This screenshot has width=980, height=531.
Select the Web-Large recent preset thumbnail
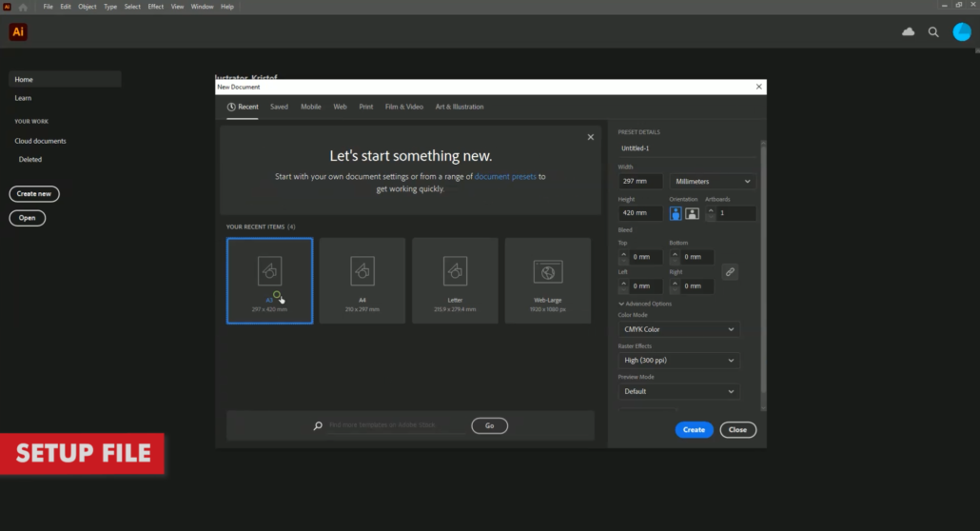point(547,280)
